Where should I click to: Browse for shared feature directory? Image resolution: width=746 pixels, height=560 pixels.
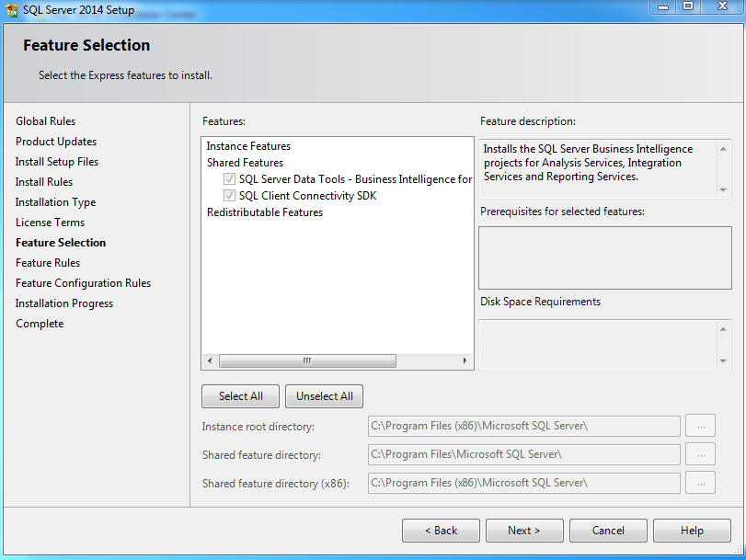click(x=700, y=454)
